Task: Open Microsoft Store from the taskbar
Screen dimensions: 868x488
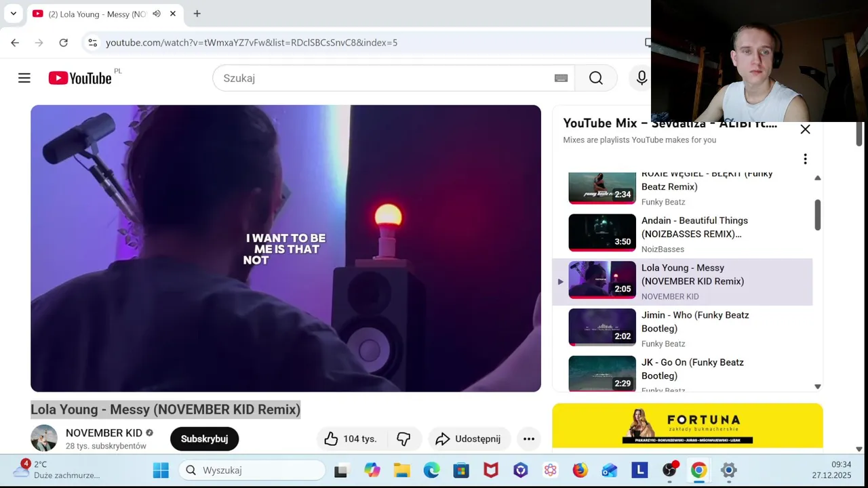Action: (461, 470)
